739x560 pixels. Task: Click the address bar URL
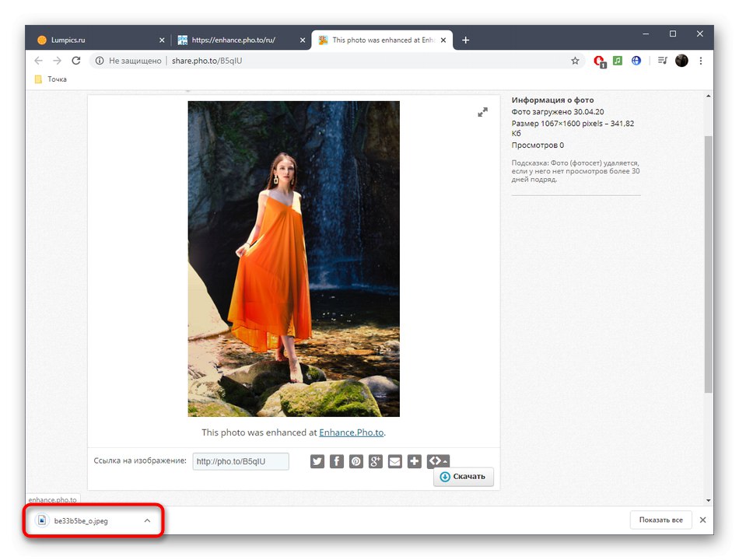(207, 61)
